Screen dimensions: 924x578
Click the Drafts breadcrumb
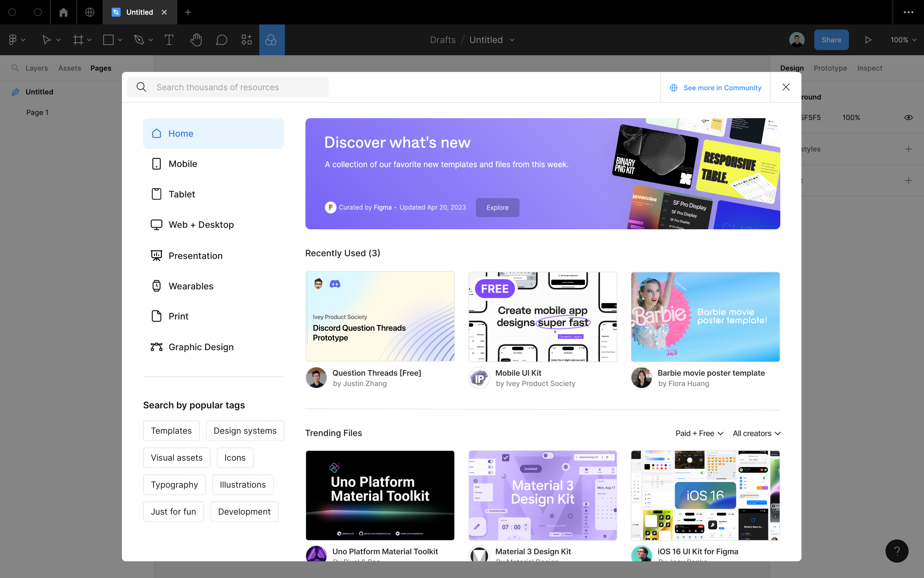click(442, 40)
